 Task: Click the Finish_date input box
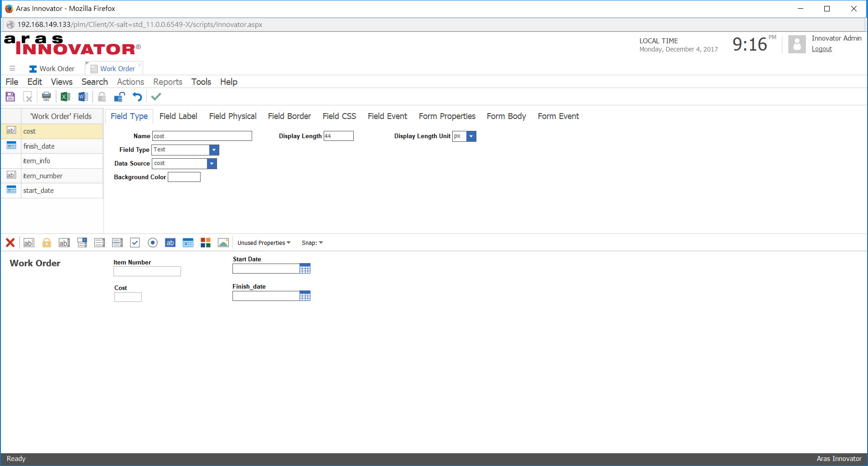tap(266, 296)
